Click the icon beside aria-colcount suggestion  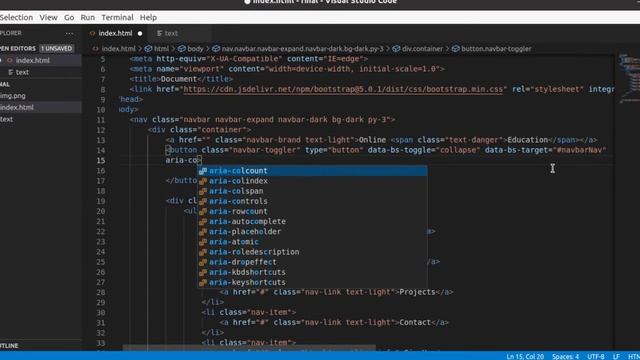203,171
